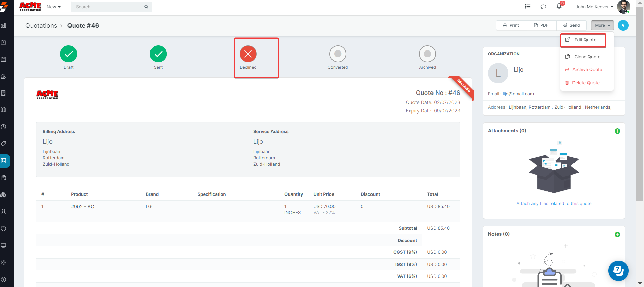Click the blue lightning quick action icon
The width and height of the screenshot is (644, 287).
click(x=623, y=25)
